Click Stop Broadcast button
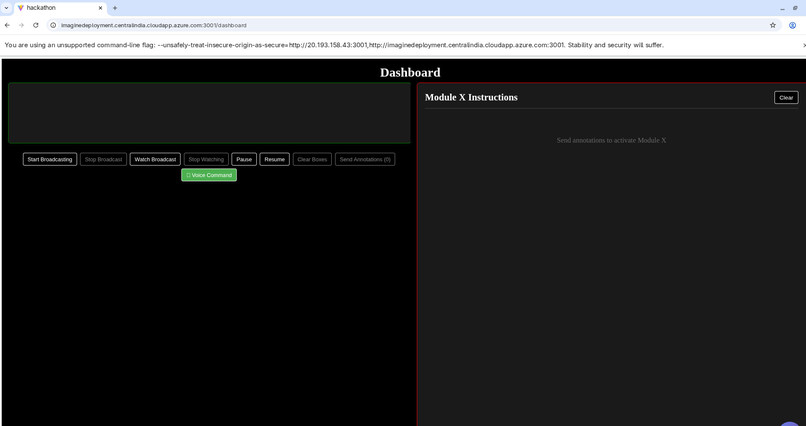The width and height of the screenshot is (806, 426). 103,159
